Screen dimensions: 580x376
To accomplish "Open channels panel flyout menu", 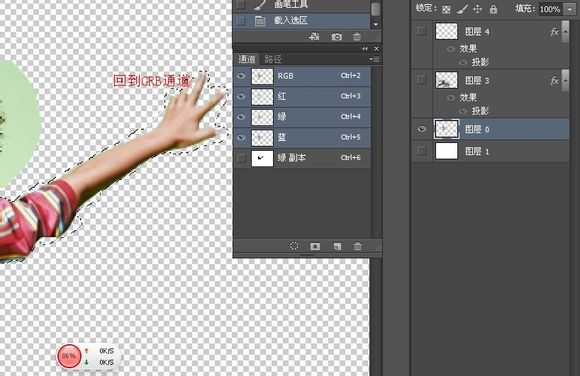I will coord(374,59).
